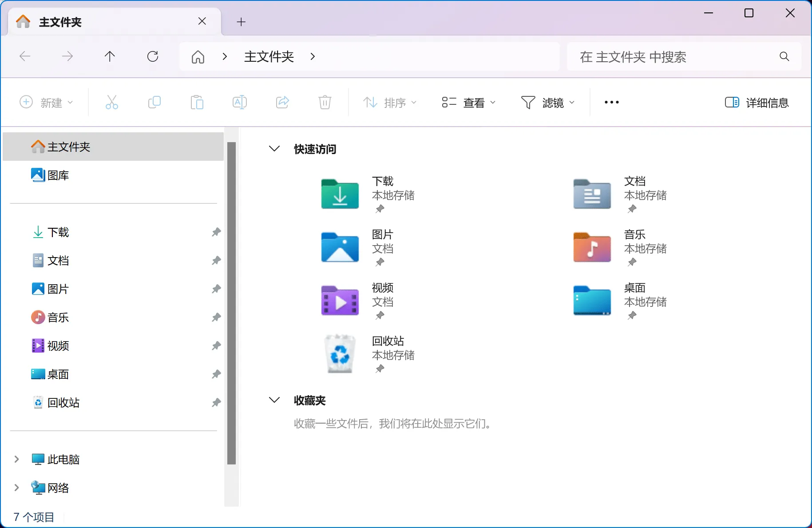Click the navigation pane scrollbar
The height and width of the screenshot is (528, 812).
pos(231,302)
